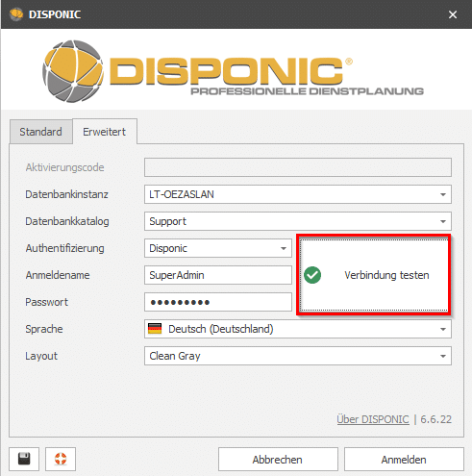Viewport: 472px width, 476px height.
Task: Click the Passwort label
Action: pyautogui.click(x=47, y=302)
